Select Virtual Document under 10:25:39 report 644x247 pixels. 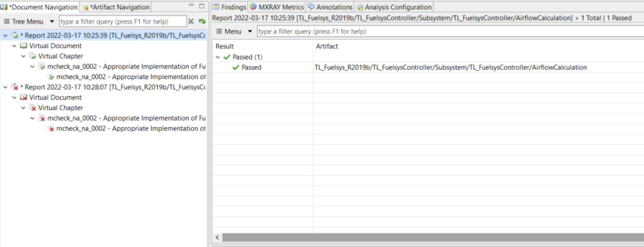55,46
